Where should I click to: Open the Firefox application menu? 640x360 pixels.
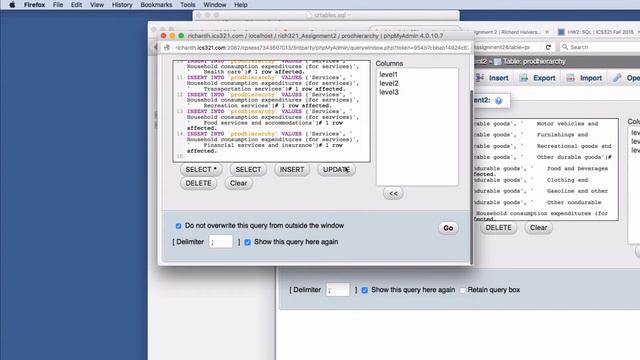tap(34, 5)
